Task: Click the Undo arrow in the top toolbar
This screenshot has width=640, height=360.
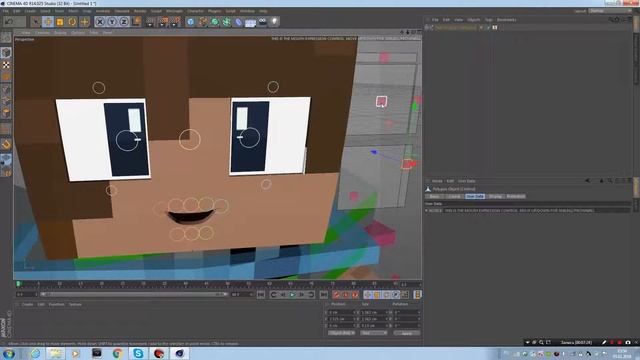Action: point(9,21)
